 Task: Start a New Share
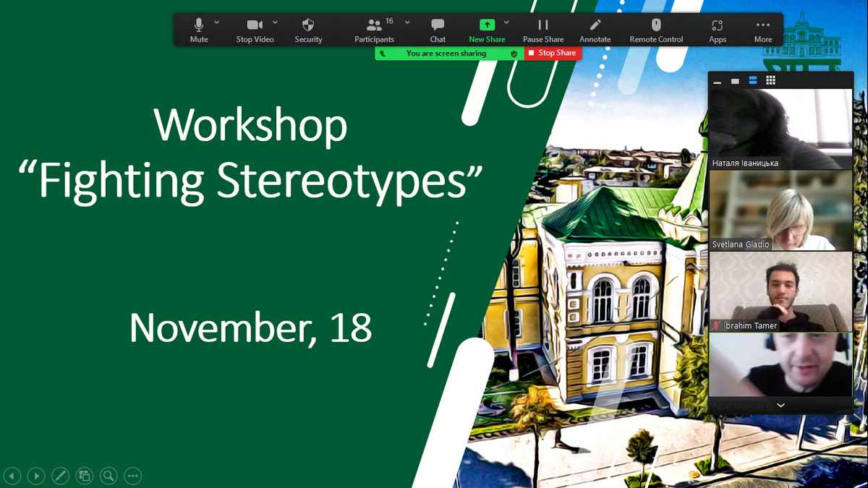click(x=487, y=30)
